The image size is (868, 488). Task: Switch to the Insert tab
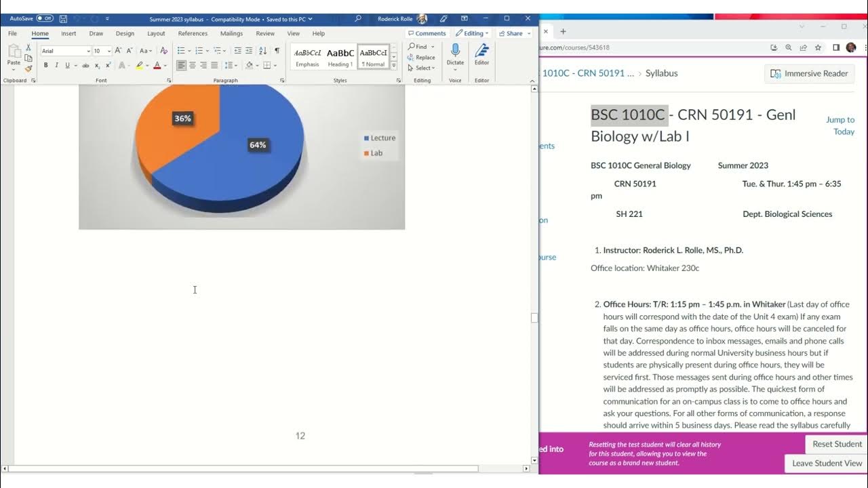pyautogui.click(x=68, y=33)
